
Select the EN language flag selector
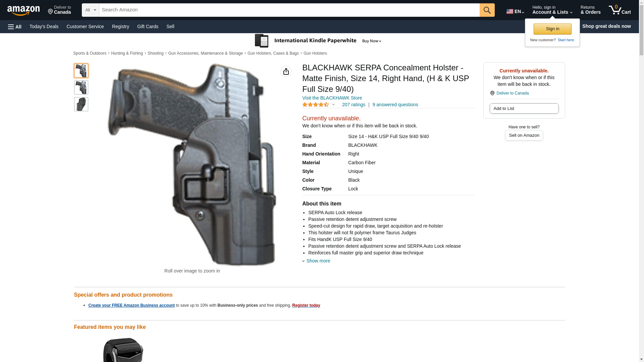point(515,11)
